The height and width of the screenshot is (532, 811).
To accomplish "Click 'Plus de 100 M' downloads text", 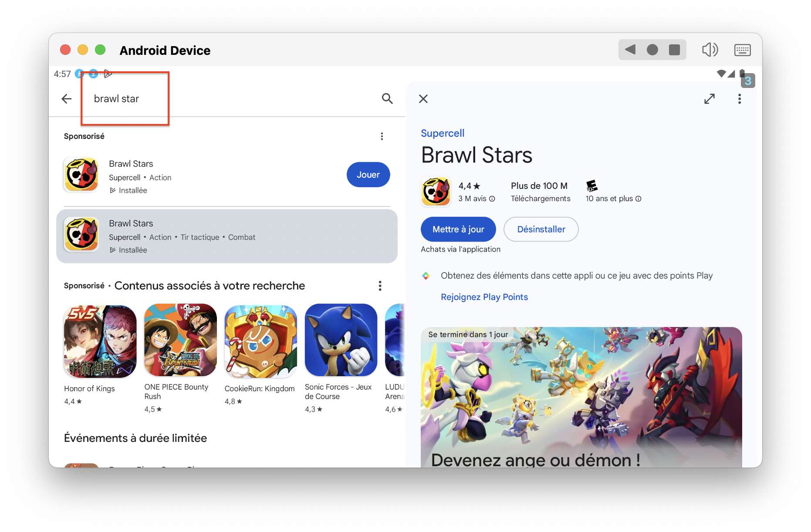I will tap(539, 186).
